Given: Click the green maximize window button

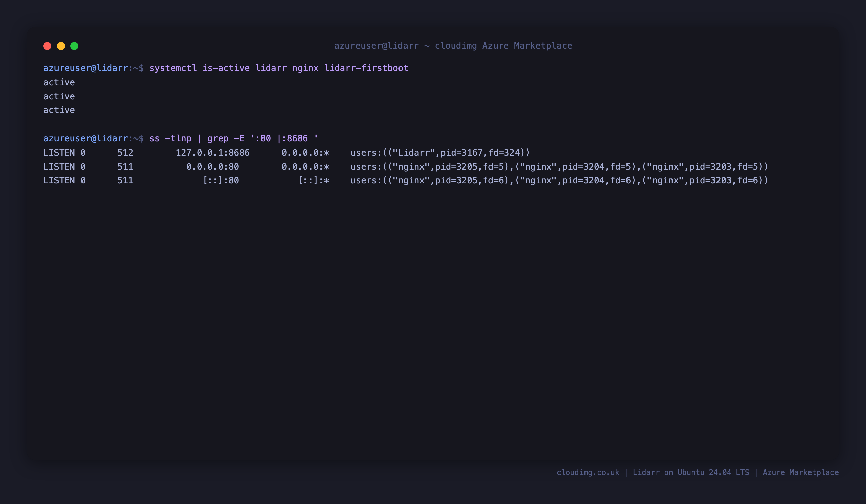Looking at the screenshot, I should 74,46.
